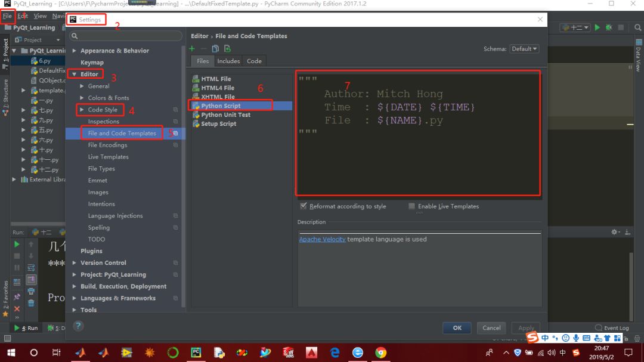Open Run panel settings gear

(x=614, y=232)
